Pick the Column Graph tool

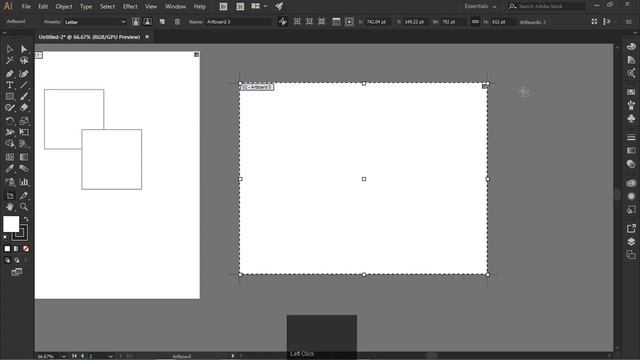[x=24, y=182]
